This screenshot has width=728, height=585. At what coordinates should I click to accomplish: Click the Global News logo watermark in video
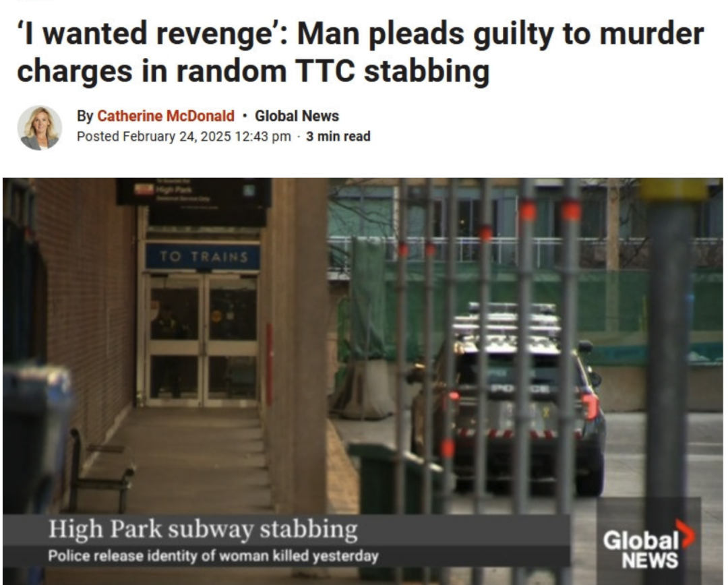tap(648, 545)
